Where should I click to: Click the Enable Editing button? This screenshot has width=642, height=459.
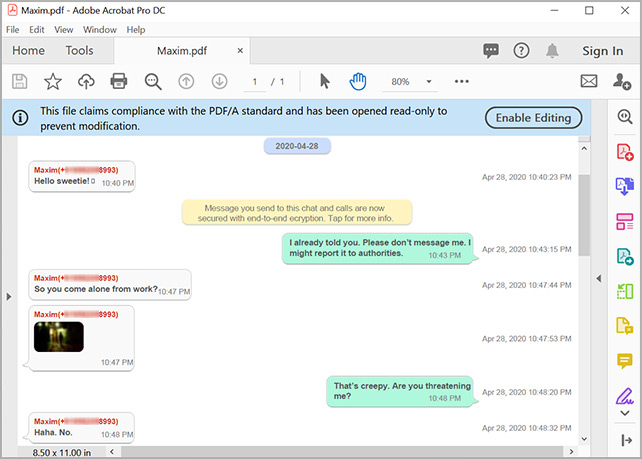click(x=533, y=117)
